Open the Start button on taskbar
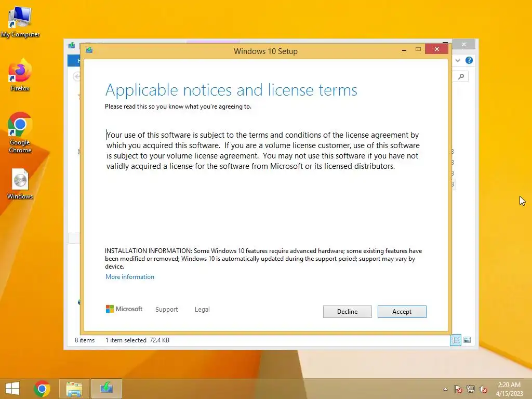The height and width of the screenshot is (399, 532). [12, 389]
